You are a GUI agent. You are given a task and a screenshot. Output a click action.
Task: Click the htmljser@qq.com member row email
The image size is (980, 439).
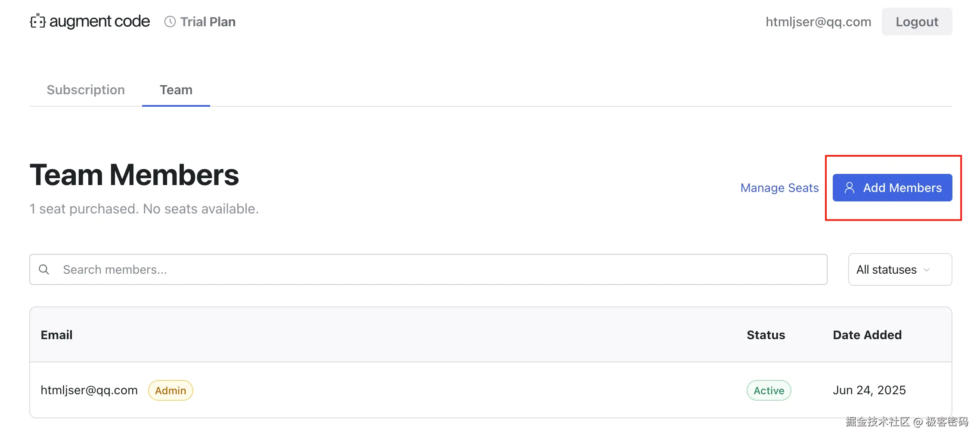89,390
